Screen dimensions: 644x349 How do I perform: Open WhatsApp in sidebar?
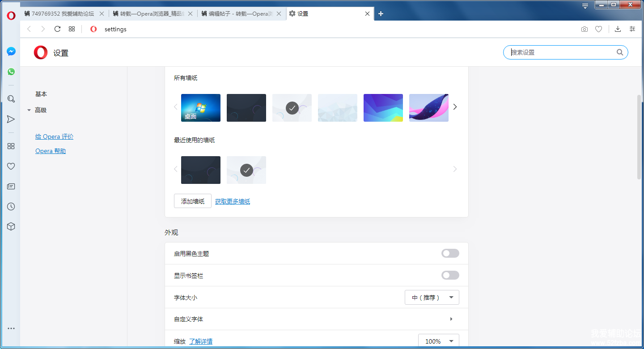[x=11, y=72]
